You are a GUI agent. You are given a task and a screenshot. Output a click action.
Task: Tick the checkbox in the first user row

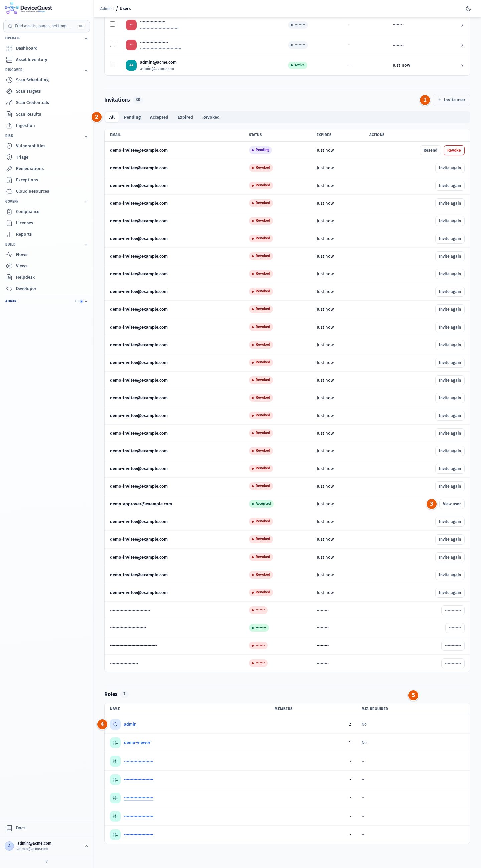pos(113,24)
